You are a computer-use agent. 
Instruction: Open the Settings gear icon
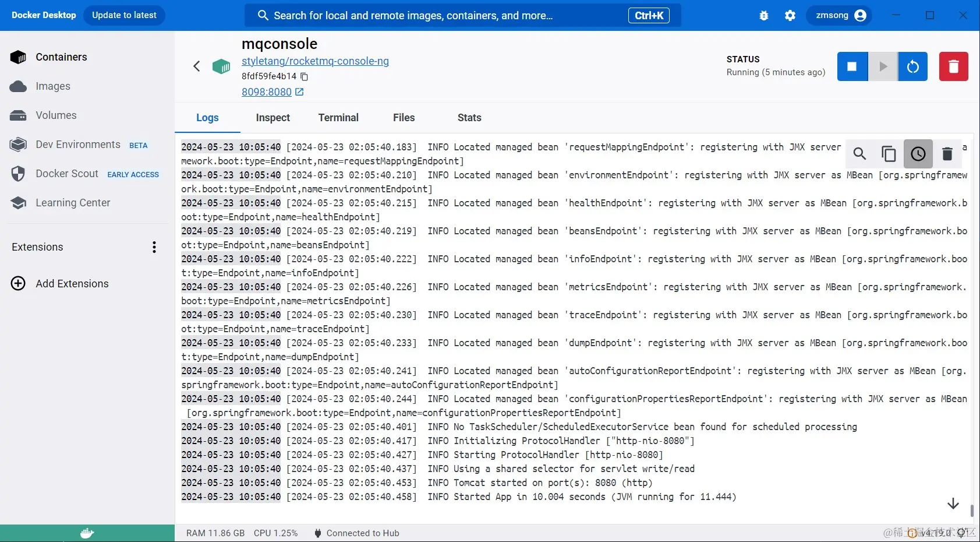pyautogui.click(x=790, y=16)
